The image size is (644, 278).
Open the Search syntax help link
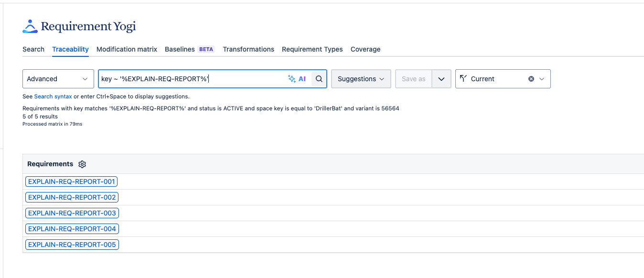point(53,96)
